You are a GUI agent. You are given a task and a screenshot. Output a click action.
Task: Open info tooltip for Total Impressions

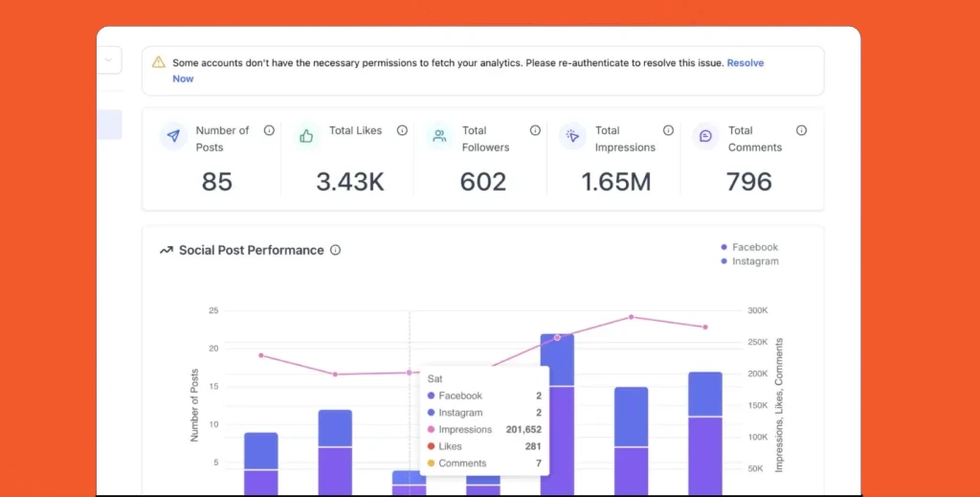pyautogui.click(x=668, y=130)
